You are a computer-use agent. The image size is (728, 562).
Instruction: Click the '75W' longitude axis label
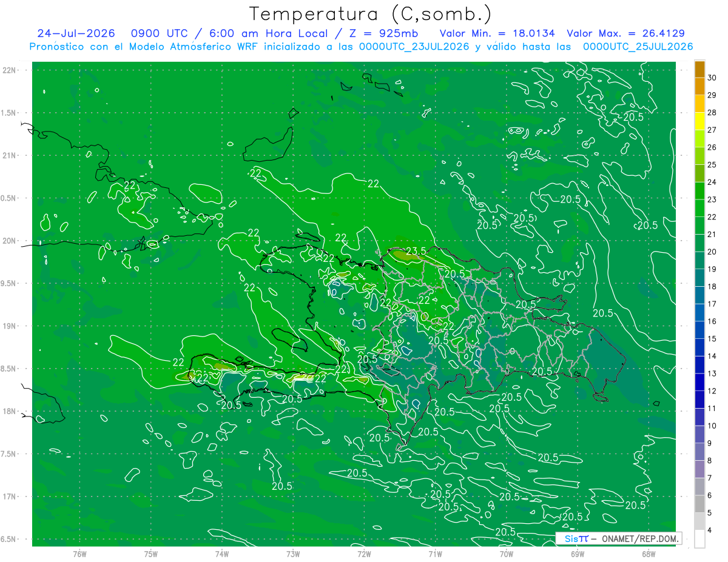pyautogui.click(x=150, y=554)
